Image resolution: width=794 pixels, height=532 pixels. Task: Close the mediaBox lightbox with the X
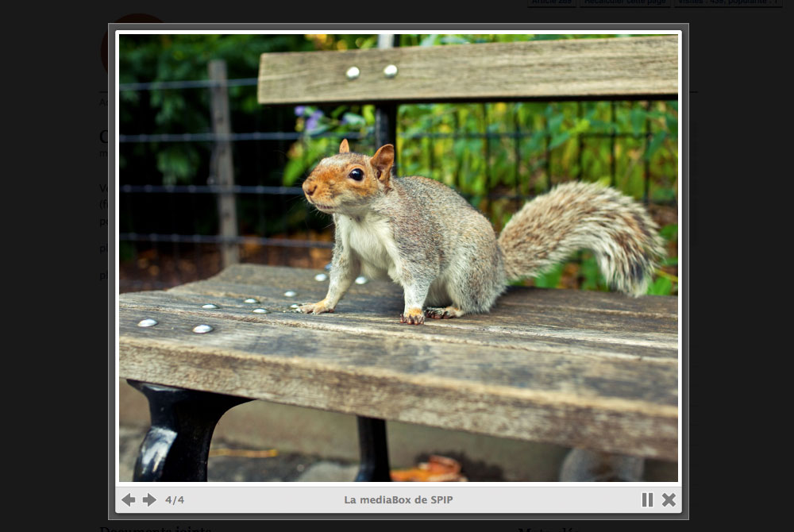(x=669, y=499)
